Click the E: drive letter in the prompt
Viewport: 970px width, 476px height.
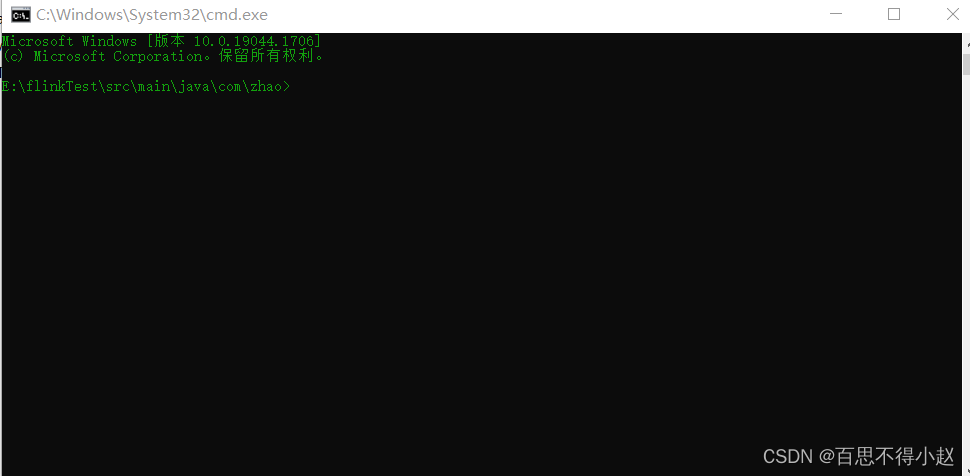click(9, 87)
